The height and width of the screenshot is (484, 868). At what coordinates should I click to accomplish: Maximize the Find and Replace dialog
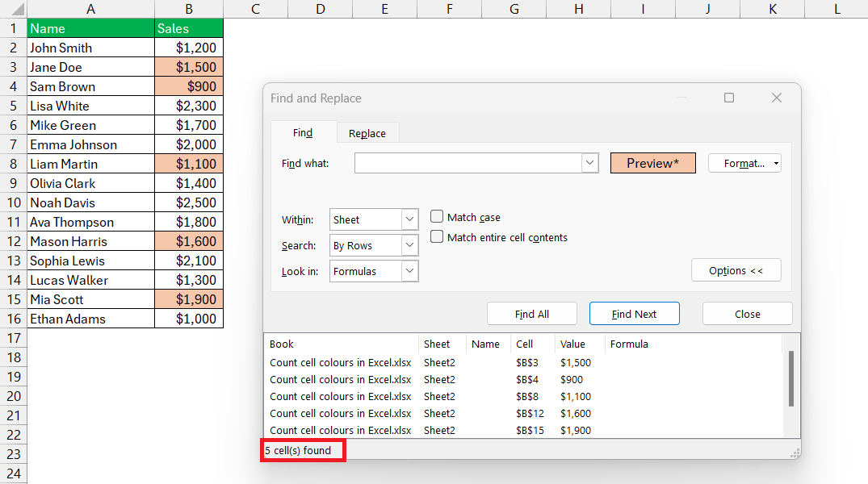pos(729,98)
